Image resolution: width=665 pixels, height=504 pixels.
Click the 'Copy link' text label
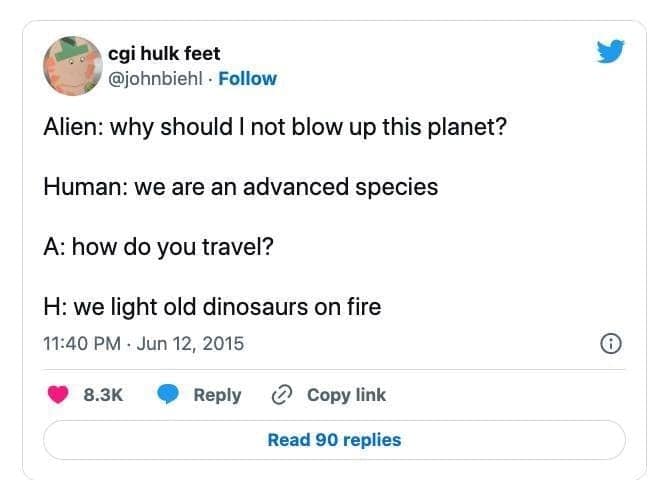click(346, 395)
